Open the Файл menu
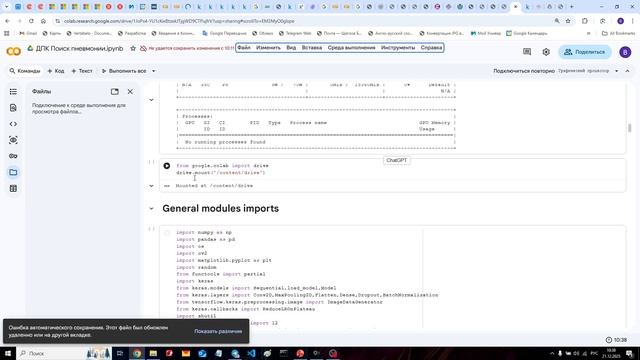640x360 pixels. [244, 48]
